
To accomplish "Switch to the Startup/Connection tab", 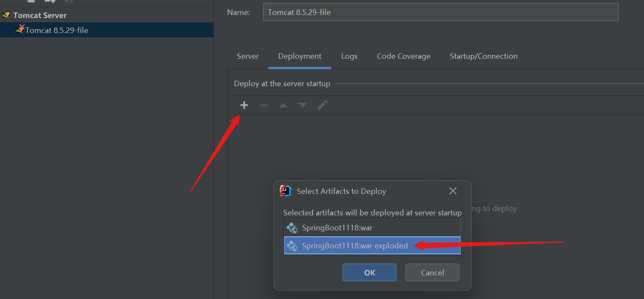I will 484,56.
